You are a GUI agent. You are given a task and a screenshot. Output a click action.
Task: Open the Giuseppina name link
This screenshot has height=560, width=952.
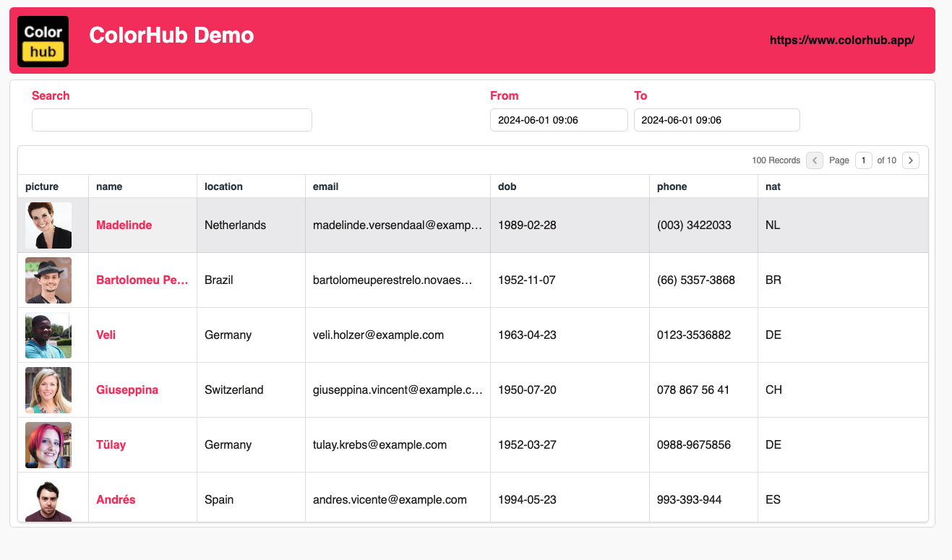(x=127, y=390)
